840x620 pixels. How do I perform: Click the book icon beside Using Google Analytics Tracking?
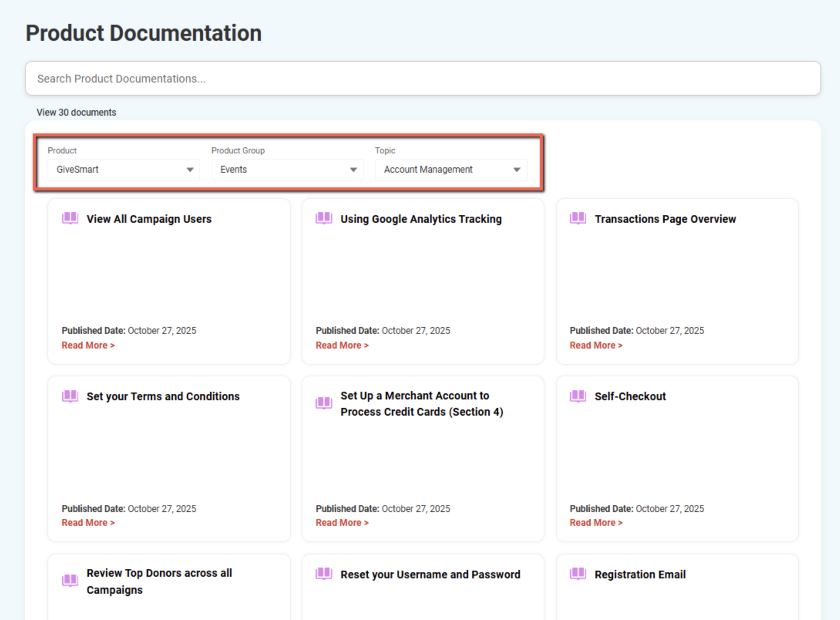coord(324,218)
